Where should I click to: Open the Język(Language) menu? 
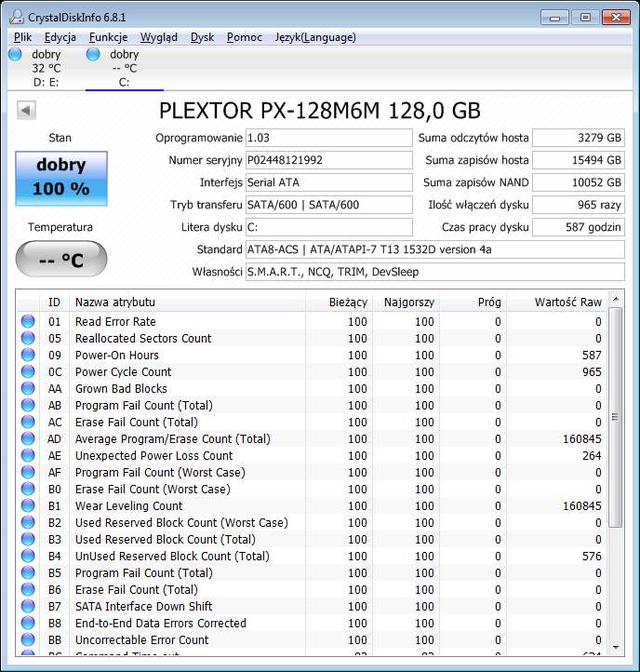click(315, 37)
